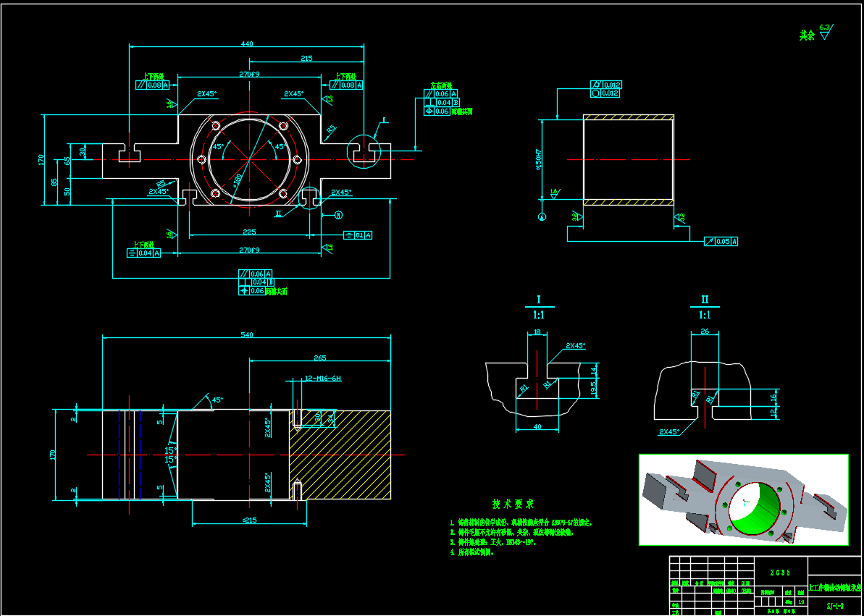Select the detail circle marked II

point(310,196)
